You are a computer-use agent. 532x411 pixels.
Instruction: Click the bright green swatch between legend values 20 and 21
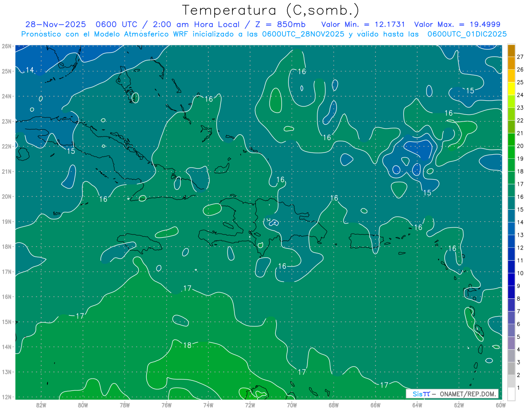511,140
